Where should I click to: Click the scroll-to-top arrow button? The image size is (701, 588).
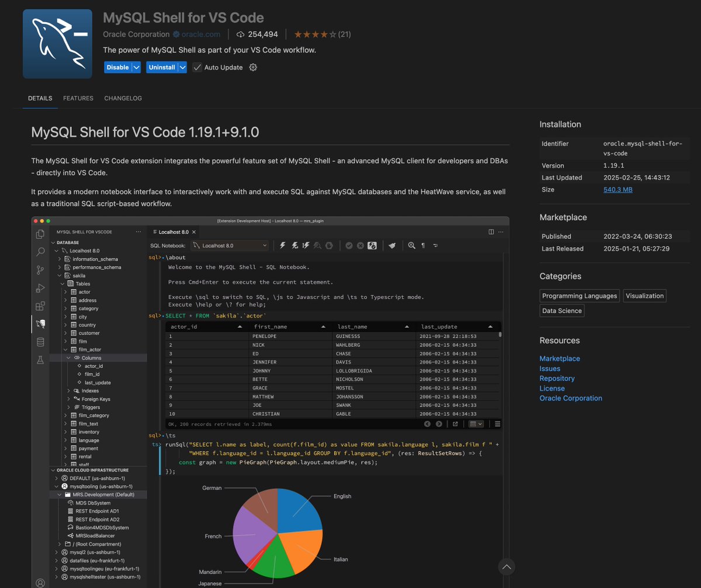coord(506,566)
